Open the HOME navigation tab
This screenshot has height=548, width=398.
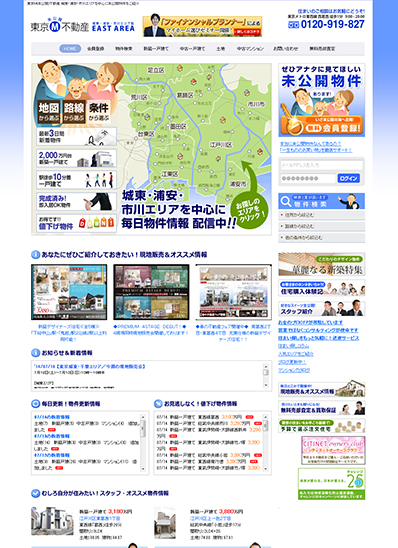[70, 49]
